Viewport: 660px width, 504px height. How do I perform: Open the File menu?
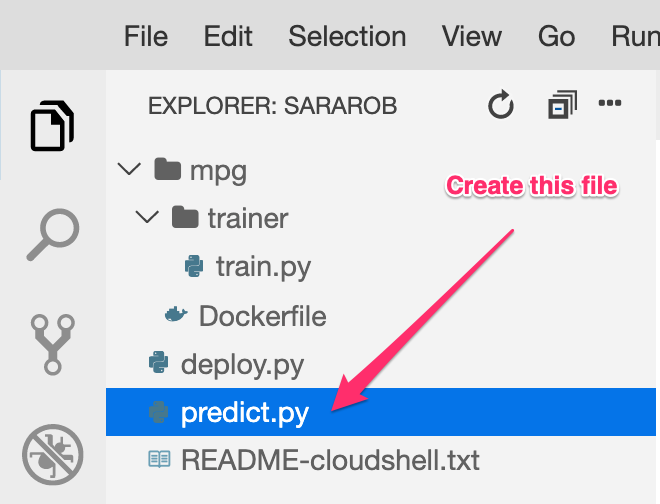(x=145, y=37)
